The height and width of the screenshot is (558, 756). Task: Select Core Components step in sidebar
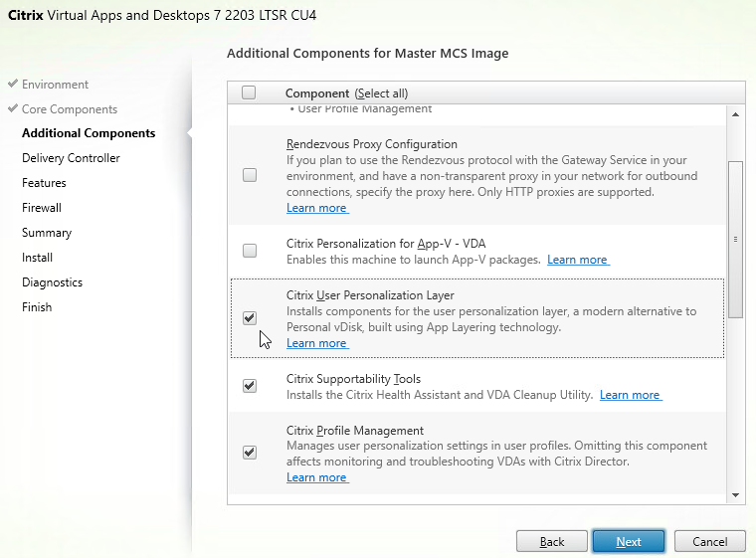70,109
